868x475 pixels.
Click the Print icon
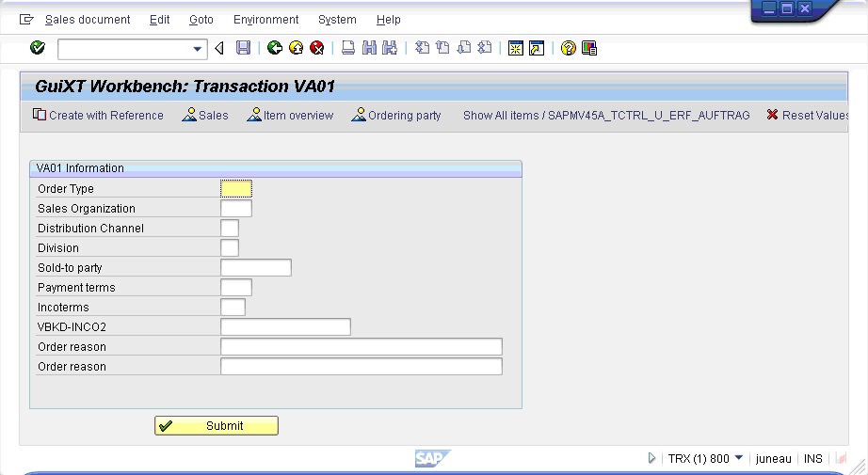(x=348, y=48)
